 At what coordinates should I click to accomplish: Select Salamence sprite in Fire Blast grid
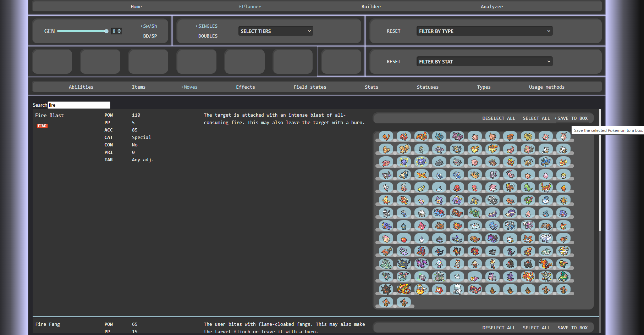click(439, 213)
